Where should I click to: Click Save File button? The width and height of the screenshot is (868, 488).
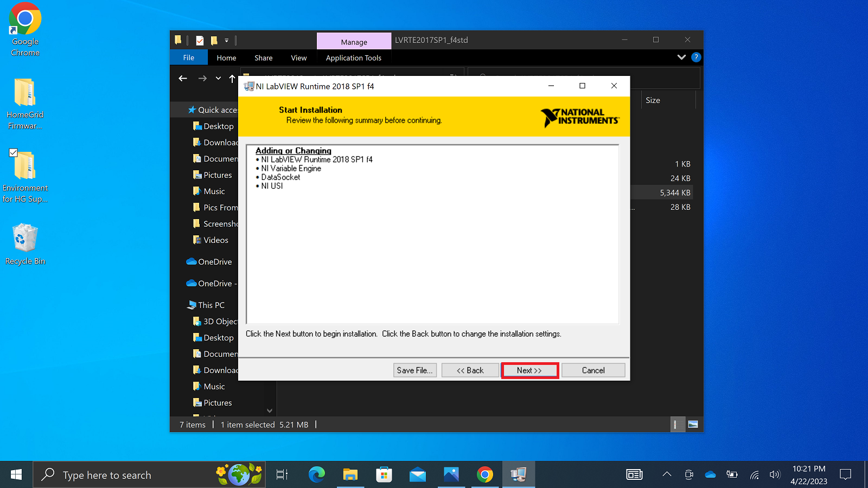pos(415,370)
